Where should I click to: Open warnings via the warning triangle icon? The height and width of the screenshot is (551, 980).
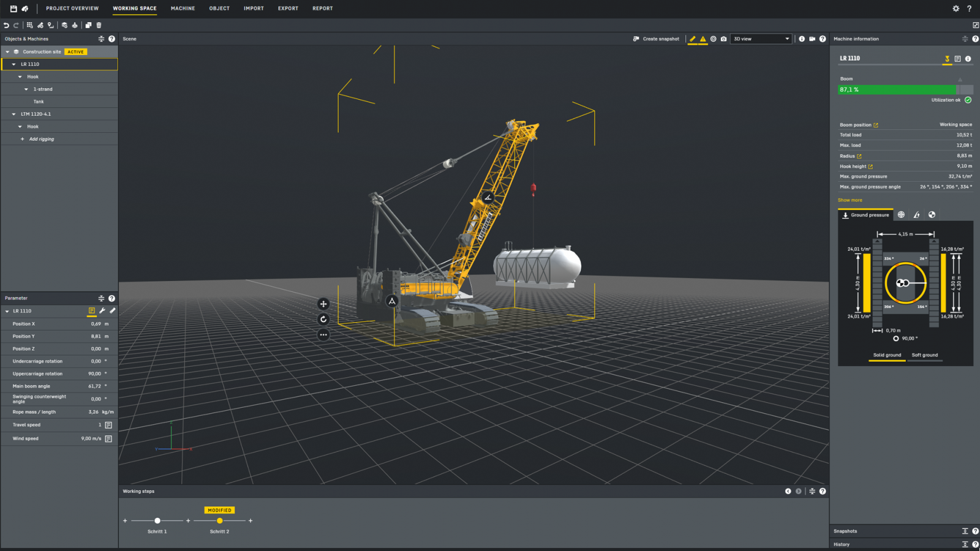click(x=702, y=39)
